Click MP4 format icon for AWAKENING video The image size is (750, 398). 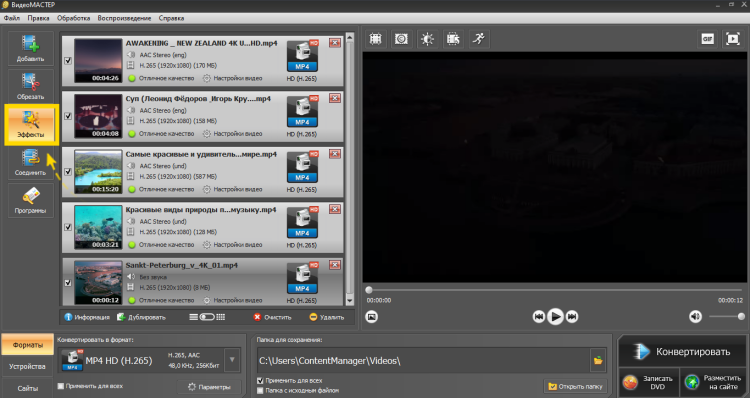click(x=302, y=56)
